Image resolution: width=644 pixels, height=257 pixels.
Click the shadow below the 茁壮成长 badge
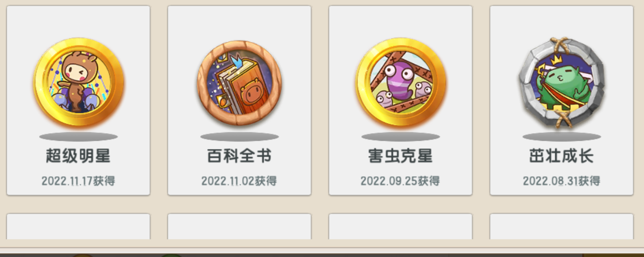pyautogui.click(x=562, y=137)
